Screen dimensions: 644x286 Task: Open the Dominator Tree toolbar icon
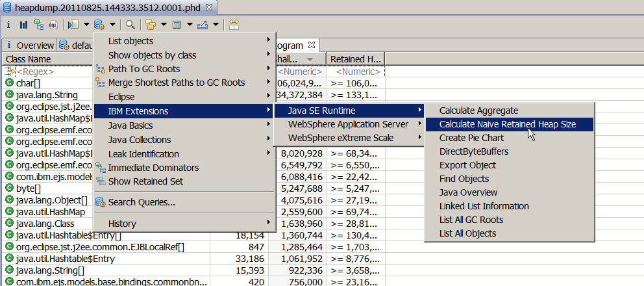pyautogui.click(x=39, y=25)
